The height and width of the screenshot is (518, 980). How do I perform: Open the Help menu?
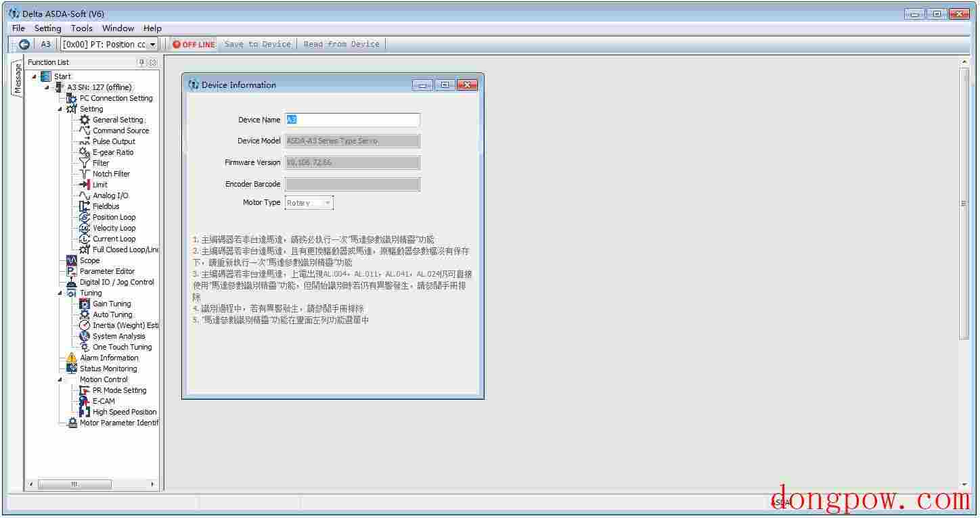click(152, 28)
